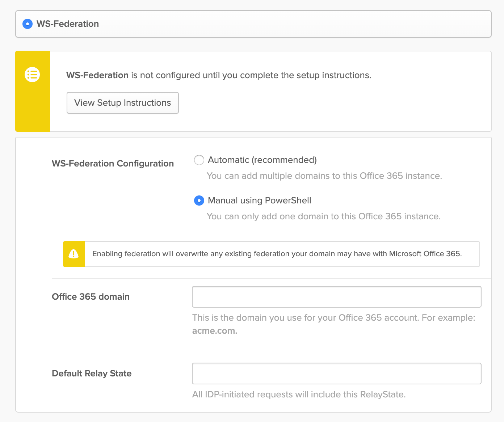Click the warning triangle icon
The image size is (504, 422).
tap(73, 254)
